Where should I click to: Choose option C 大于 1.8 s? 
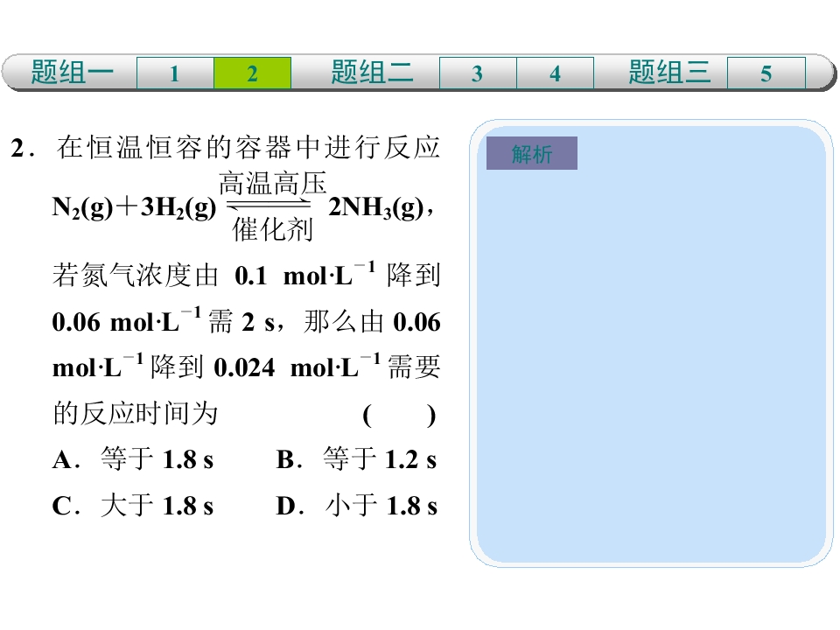coord(133,505)
